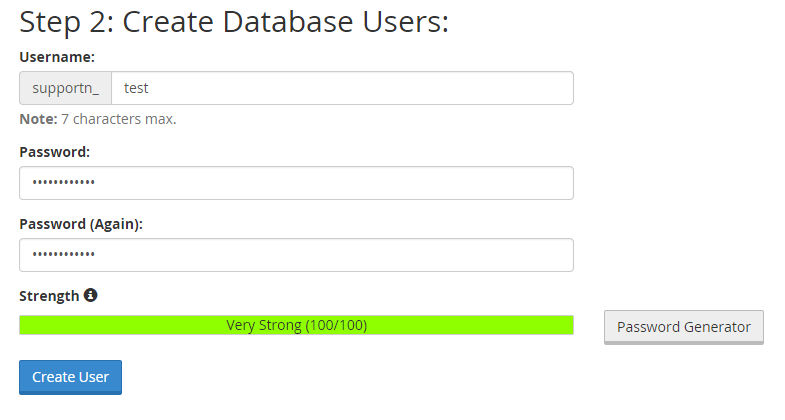785x420 pixels.
Task: Focus the first Password field
Action: pyautogui.click(x=296, y=183)
